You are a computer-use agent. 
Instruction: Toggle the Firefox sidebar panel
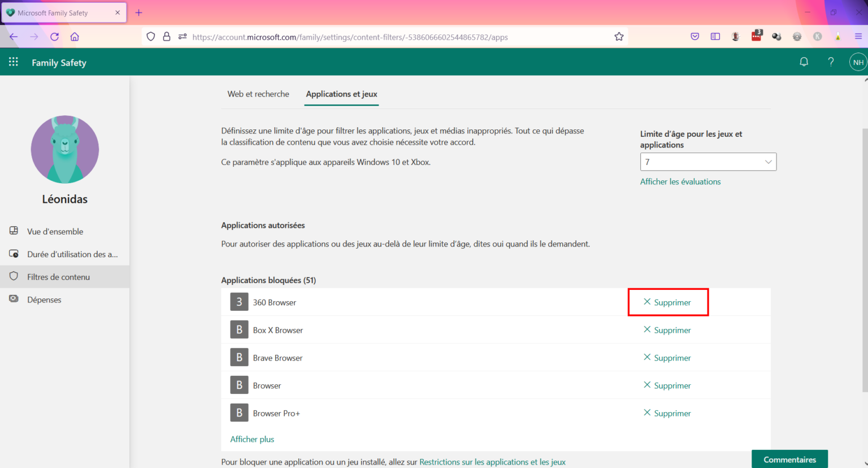715,36
